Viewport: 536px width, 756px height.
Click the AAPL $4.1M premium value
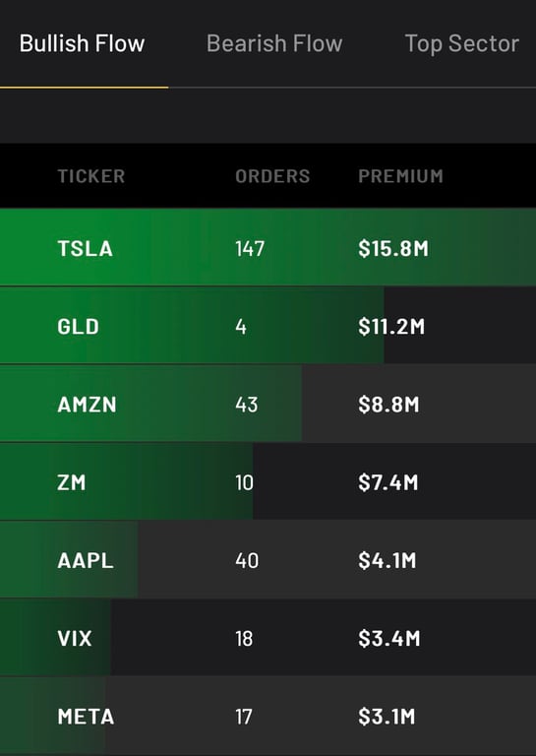tap(387, 561)
